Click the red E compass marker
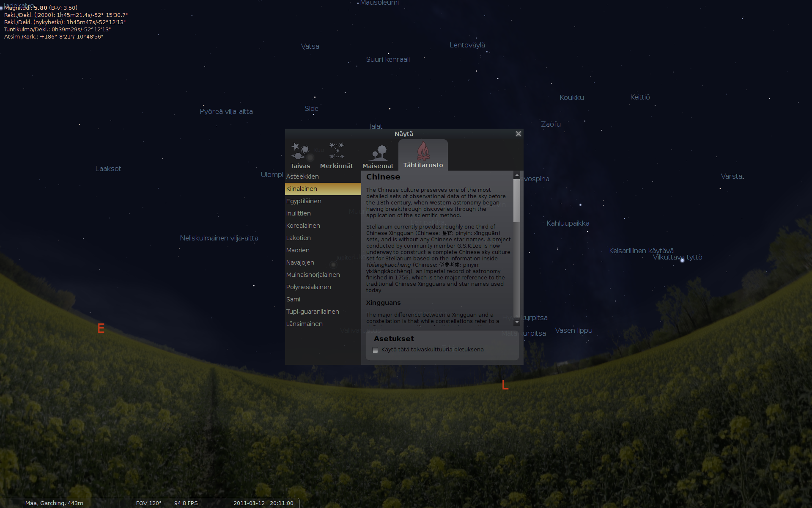 pyautogui.click(x=101, y=329)
